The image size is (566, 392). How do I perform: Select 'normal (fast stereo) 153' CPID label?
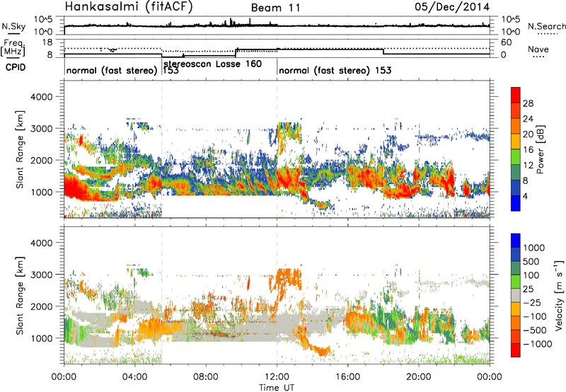point(335,70)
